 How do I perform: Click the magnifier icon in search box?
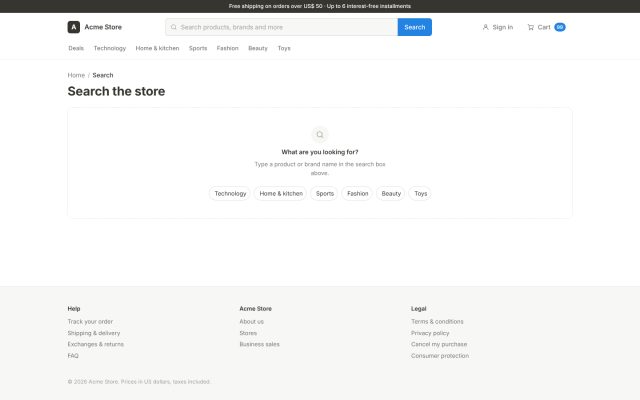[x=173, y=27]
